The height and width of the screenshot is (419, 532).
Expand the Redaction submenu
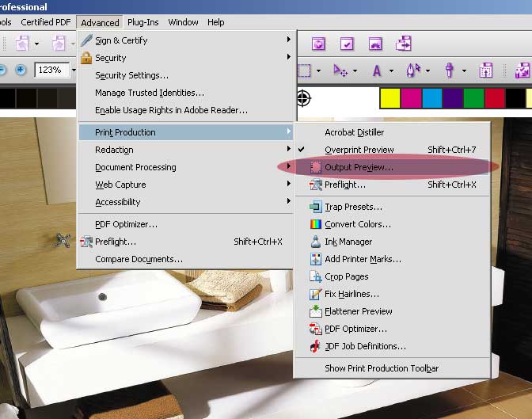tap(186, 150)
